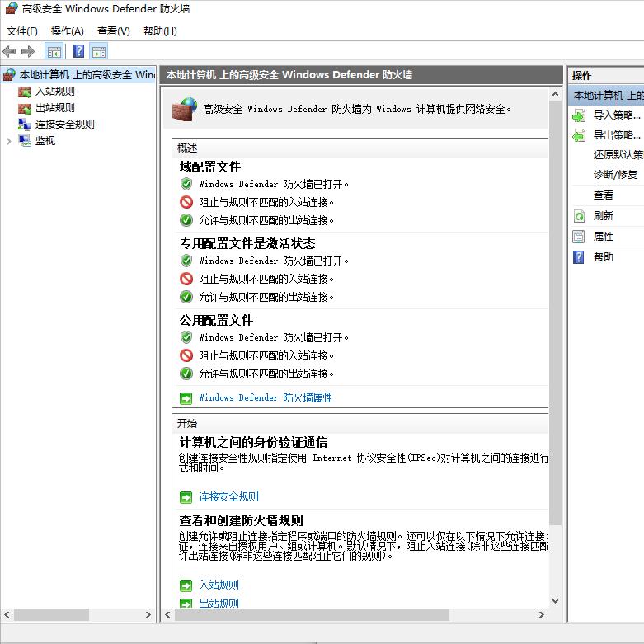Select 出站规则 in the left tree
This screenshot has width=644, height=644.
coord(55,108)
